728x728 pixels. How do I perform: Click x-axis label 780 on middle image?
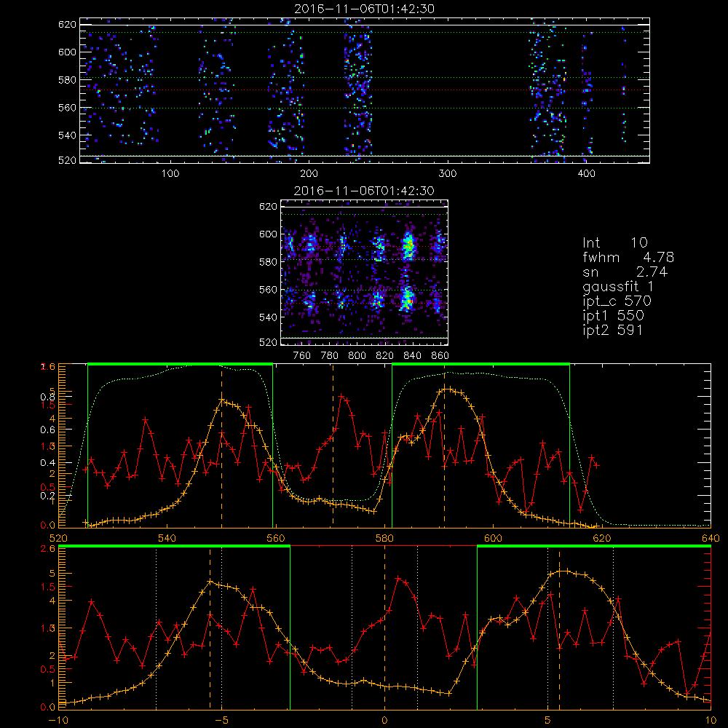[330, 356]
